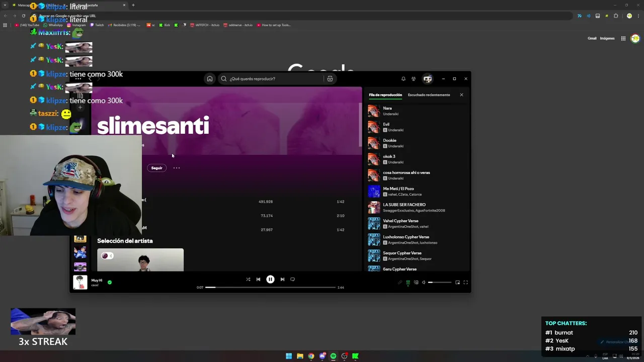
Task: Open friend activity icon
Action: point(414,78)
